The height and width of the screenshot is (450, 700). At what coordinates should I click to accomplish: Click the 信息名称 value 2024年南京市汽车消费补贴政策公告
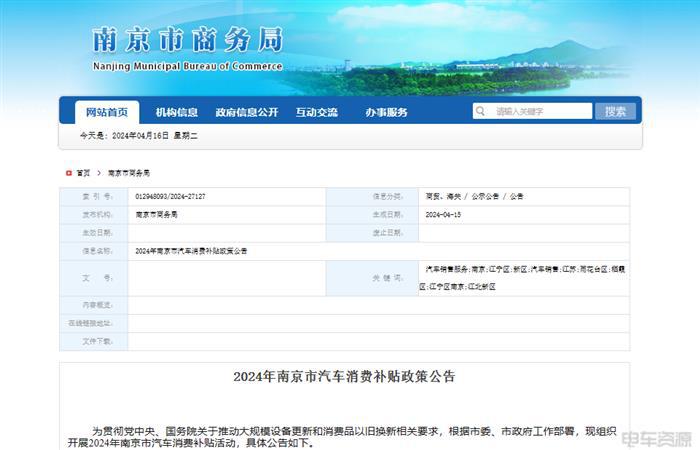coord(191,251)
